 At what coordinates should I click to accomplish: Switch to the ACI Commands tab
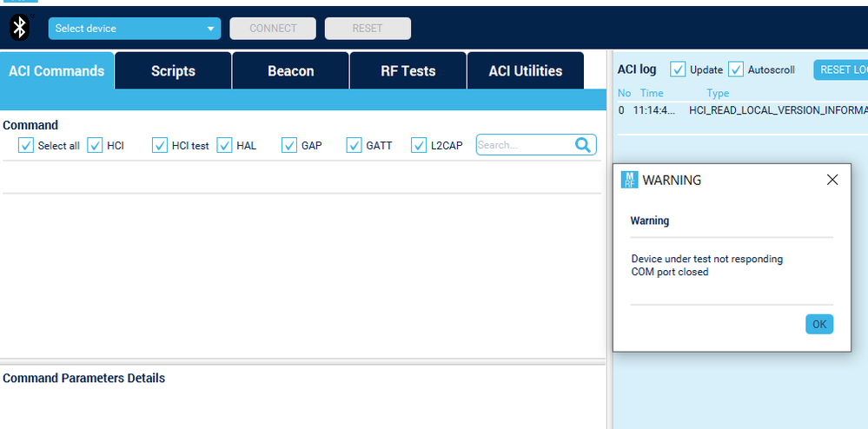pyautogui.click(x=57, y=71)
